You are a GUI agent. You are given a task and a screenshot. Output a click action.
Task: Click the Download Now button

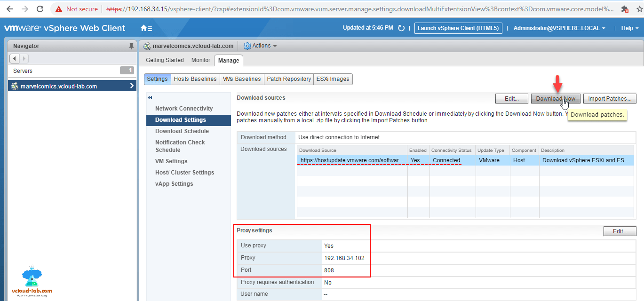click(x=556, y=98)
